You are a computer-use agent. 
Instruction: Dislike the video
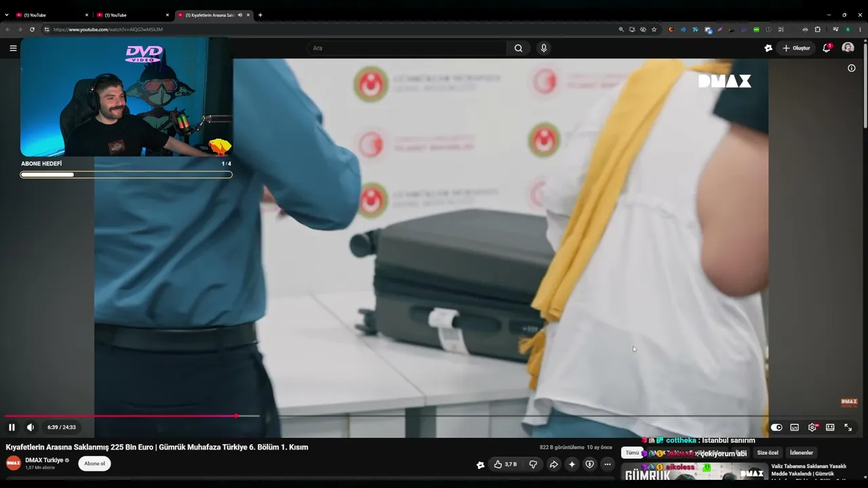click(533, 464)
